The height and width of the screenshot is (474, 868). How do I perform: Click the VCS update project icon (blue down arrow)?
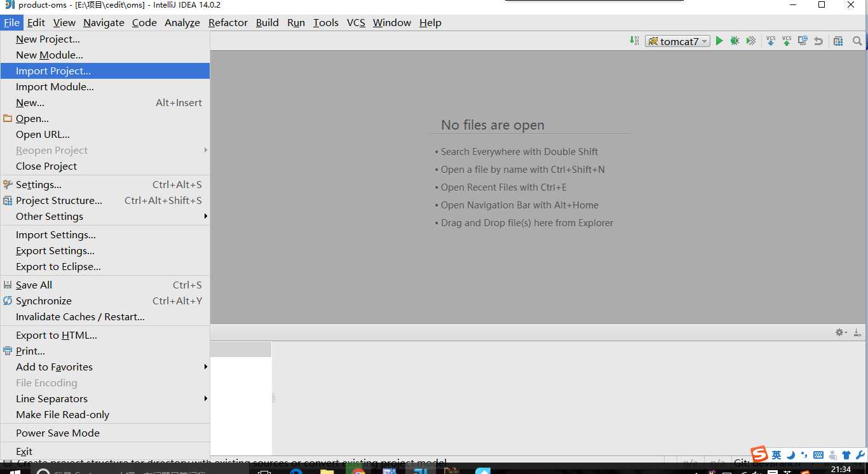[771, 41]
